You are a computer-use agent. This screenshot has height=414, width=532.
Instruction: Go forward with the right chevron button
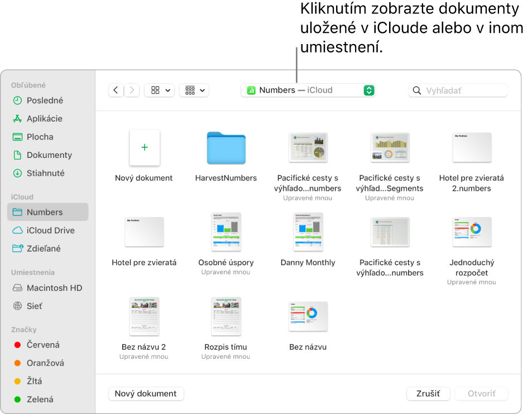132,90
